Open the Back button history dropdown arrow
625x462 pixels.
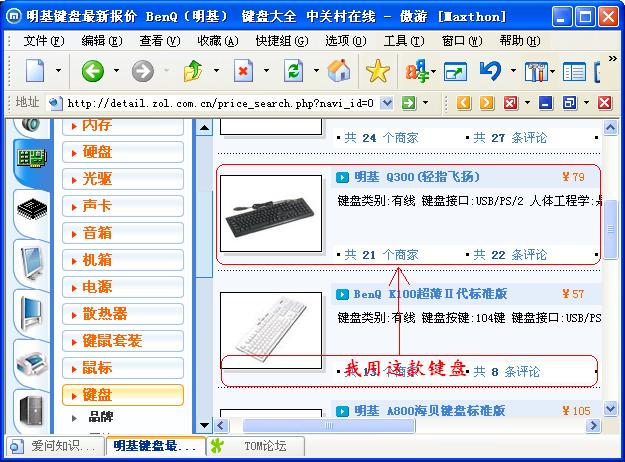[x=116, y=71]
